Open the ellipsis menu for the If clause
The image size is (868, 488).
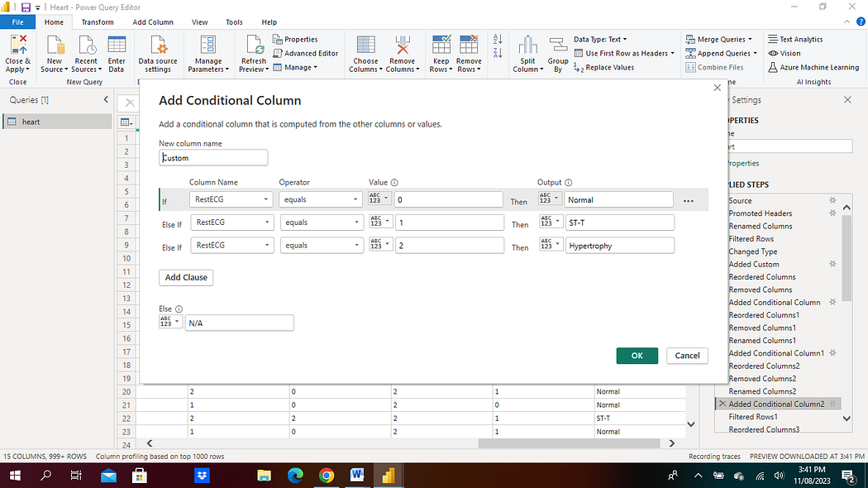[x=688, y=201]
